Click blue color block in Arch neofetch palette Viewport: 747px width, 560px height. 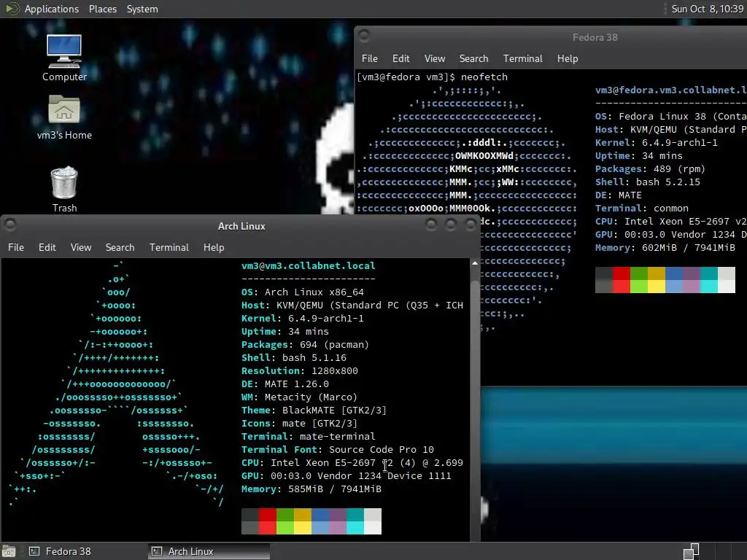(x=320, y=521)
